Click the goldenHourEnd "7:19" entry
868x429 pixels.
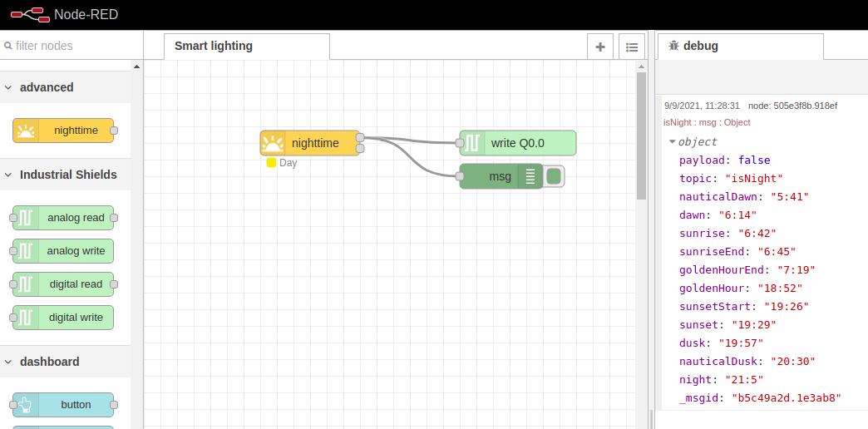click(747, 269)
